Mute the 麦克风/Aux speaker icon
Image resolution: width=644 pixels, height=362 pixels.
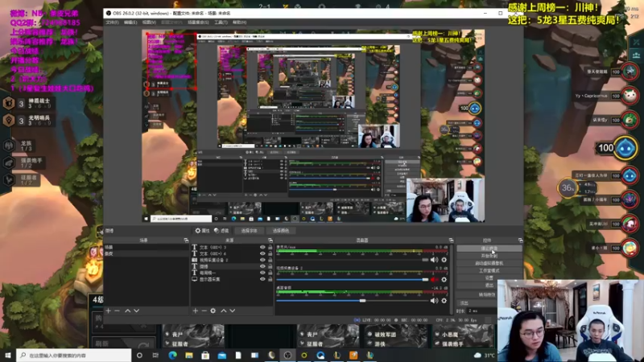[434, 260]
